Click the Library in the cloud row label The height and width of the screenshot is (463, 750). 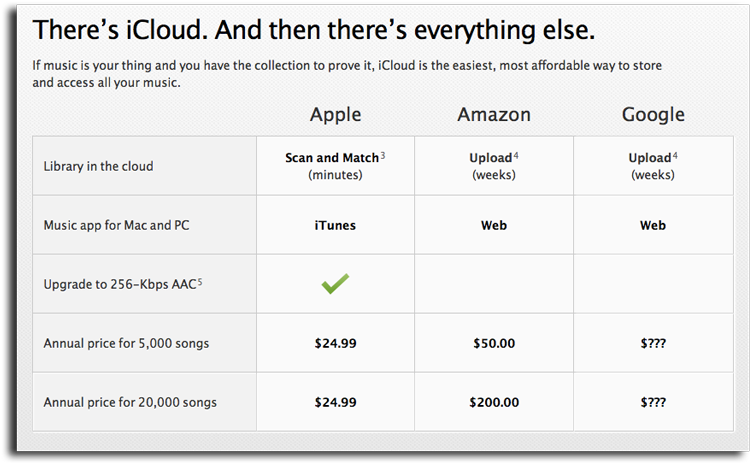99,166
